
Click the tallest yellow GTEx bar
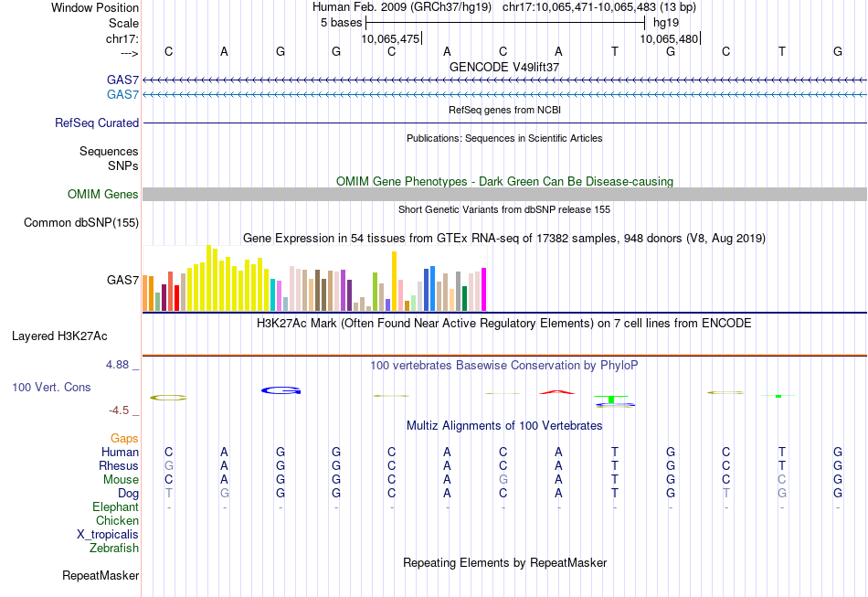click(208, 278)
